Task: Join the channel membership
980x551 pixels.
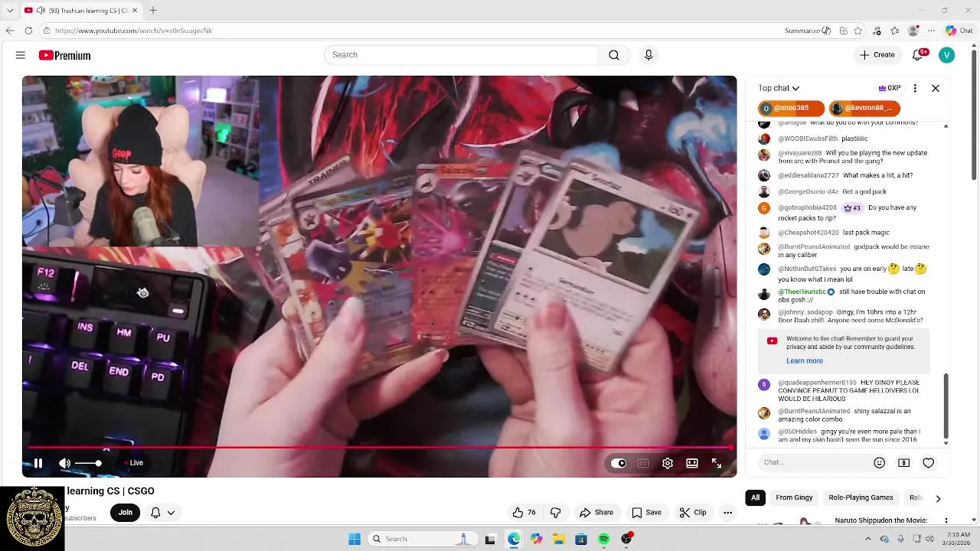Action: coord(126,513)
